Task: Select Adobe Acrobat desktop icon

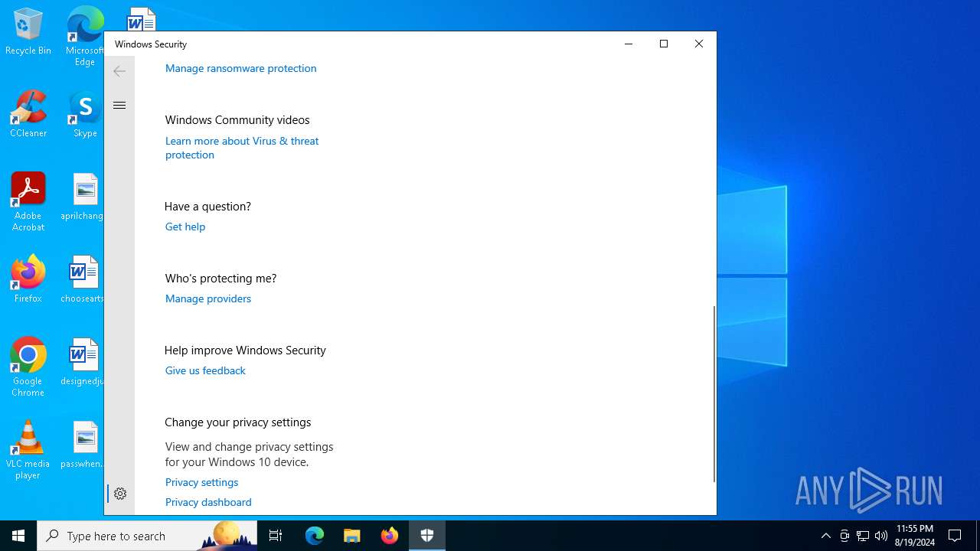Action: pyautogui.click(x=28, y=202)
